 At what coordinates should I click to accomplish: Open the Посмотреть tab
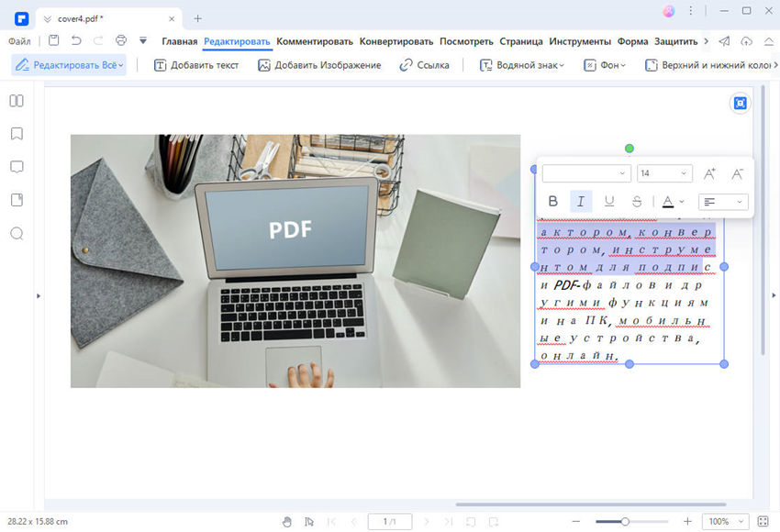coord(466,41)
